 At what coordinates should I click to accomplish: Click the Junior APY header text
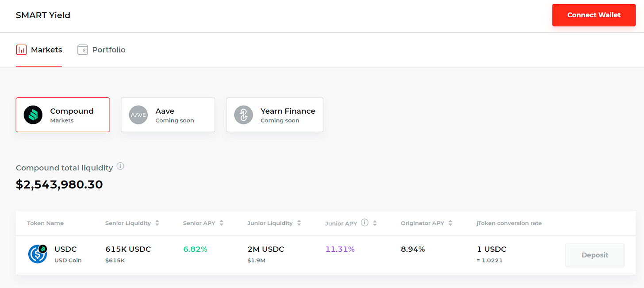tap(341, 223)
